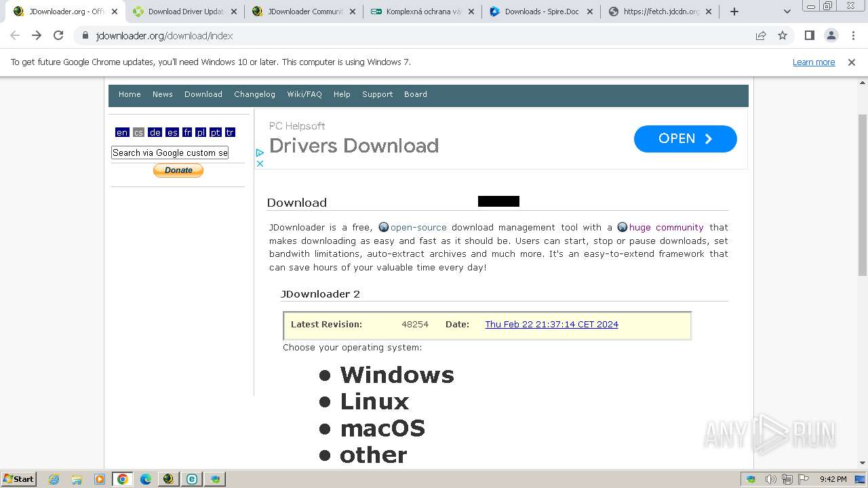
Task: Follow the open-source link
Action: tap(418, 227)
